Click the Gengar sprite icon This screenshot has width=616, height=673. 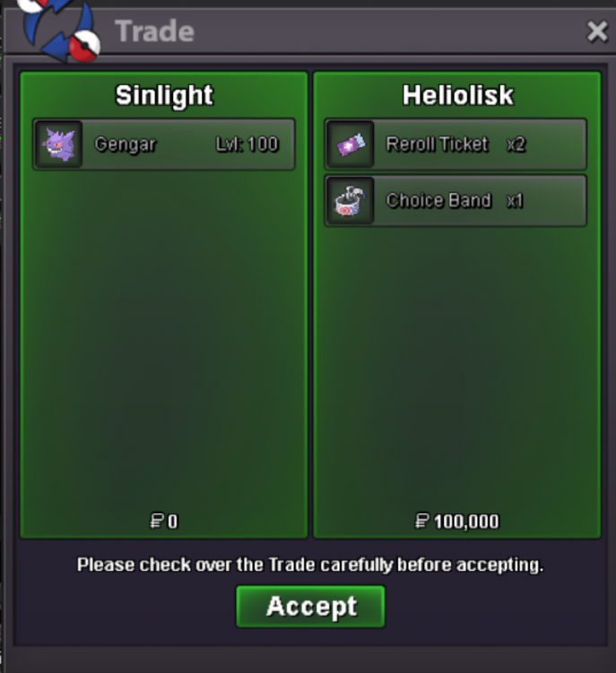pyautogui.click(x=59, y=144)
